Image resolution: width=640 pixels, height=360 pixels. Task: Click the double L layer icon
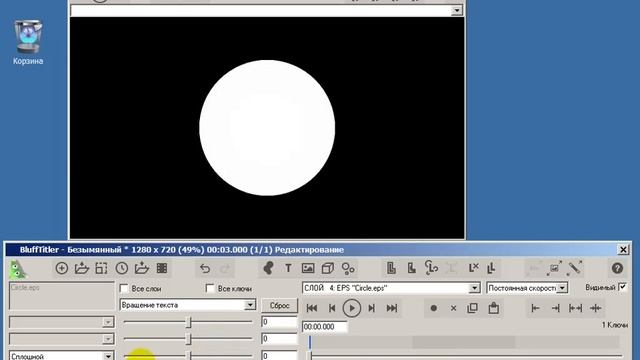pyautogui.click(x=491, y=268)
